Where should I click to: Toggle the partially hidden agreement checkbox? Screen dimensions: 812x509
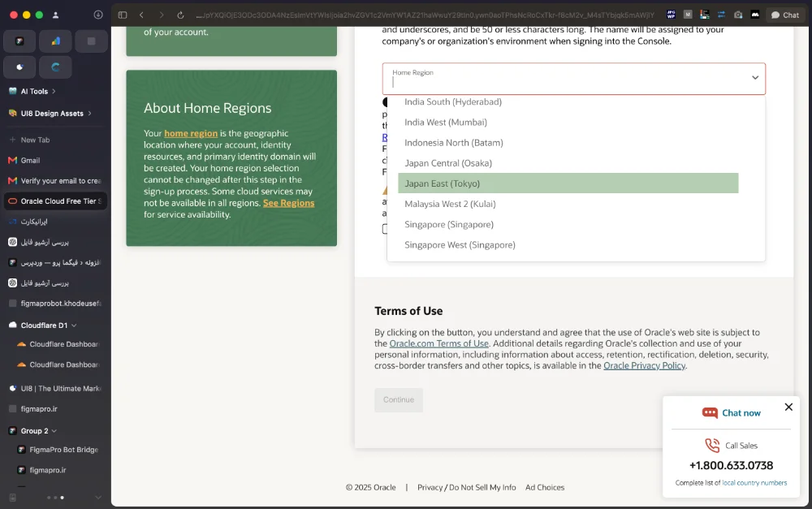point(384,229)
